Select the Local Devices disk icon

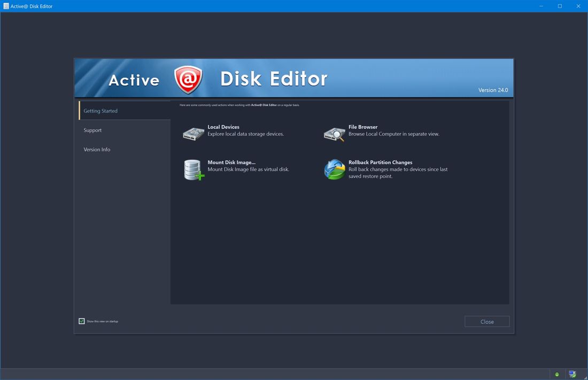tap(193, 133)
